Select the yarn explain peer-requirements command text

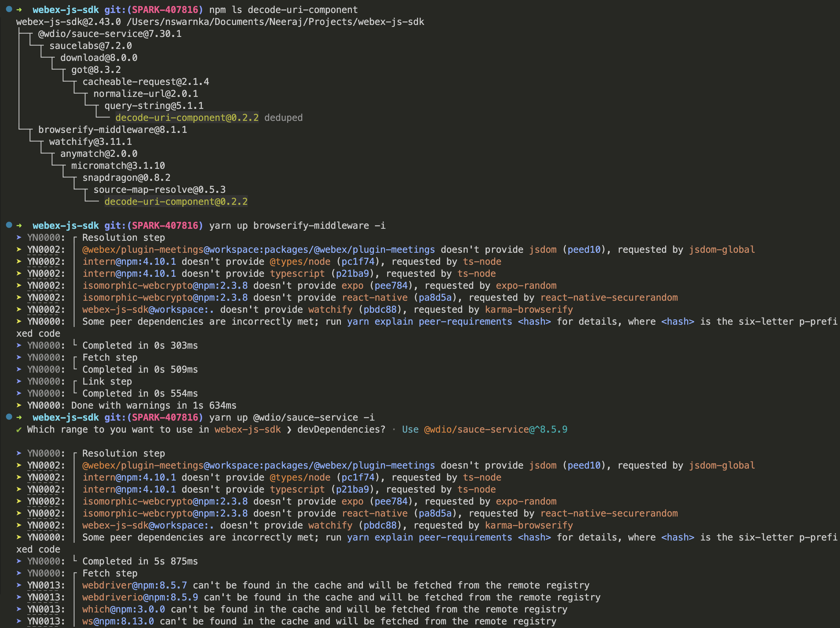[429, 321]
